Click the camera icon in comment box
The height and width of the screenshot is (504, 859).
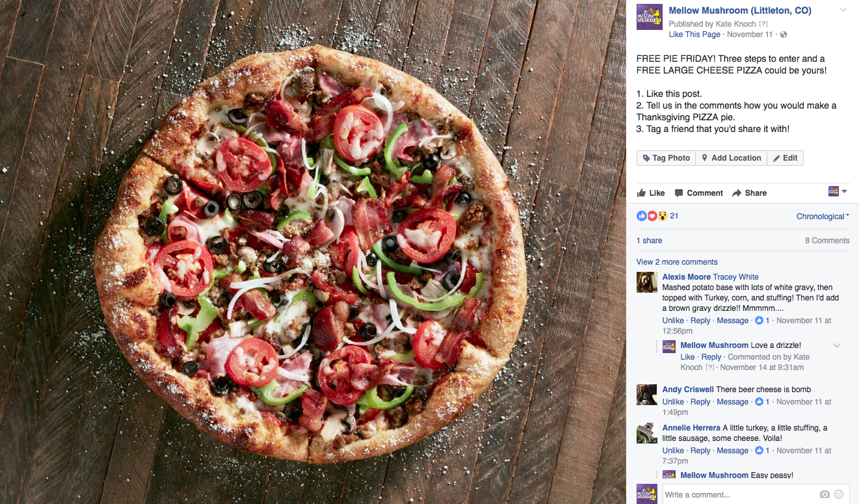click(825, 494)
